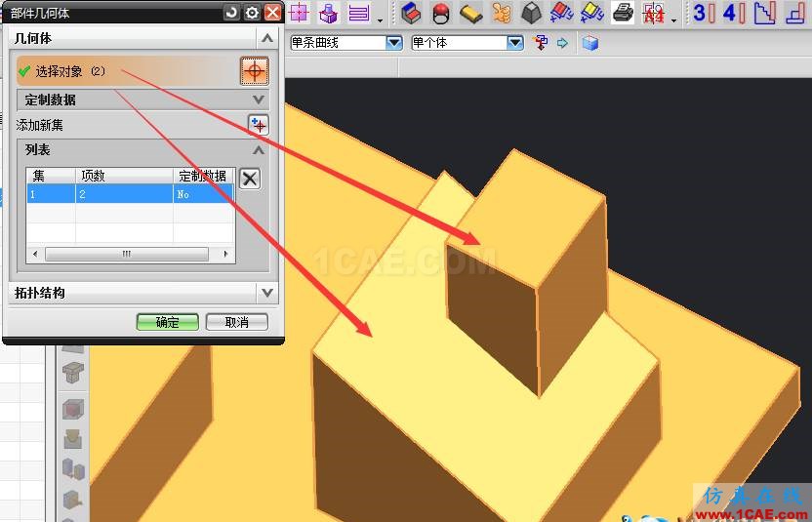
Task: Click the pocket-with-block icon in left toolbar
Action: (73, 439)
